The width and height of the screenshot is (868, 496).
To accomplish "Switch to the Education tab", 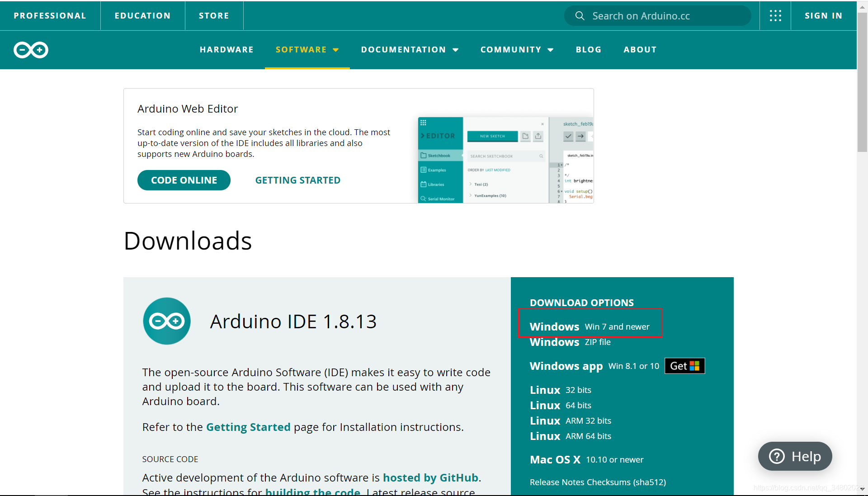I will 143,16.
